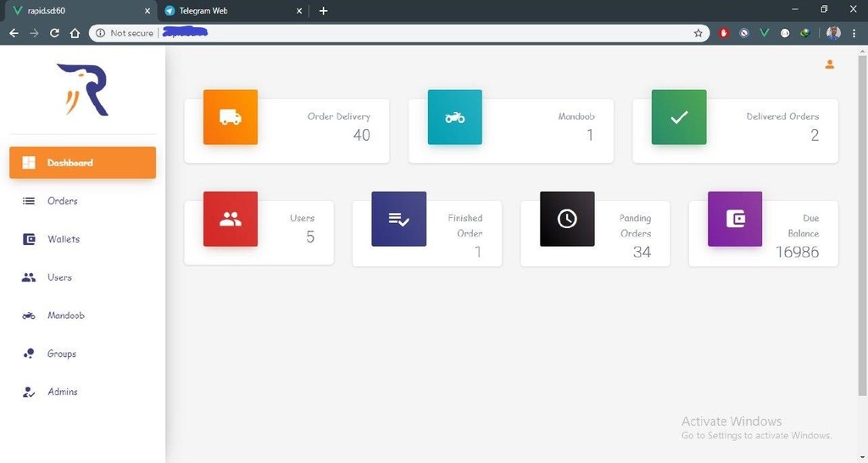Open Chrome three-dot menu
The height and width of the screenshot is (463, 868).
point(854,33)
